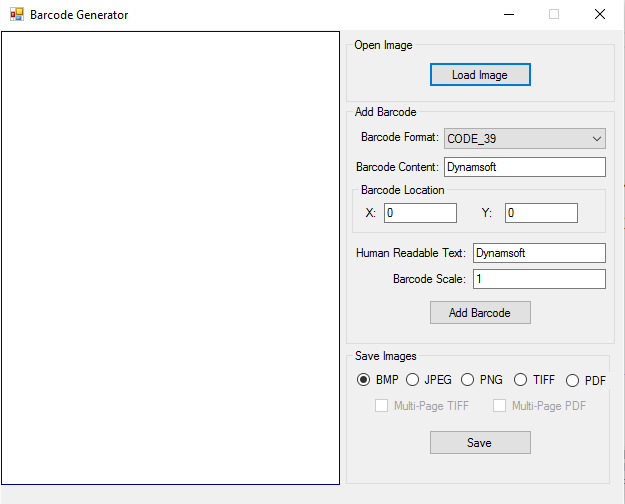Choose the PNG save format
The height and width of the screenshot is (504, 625).
point(467,380)
